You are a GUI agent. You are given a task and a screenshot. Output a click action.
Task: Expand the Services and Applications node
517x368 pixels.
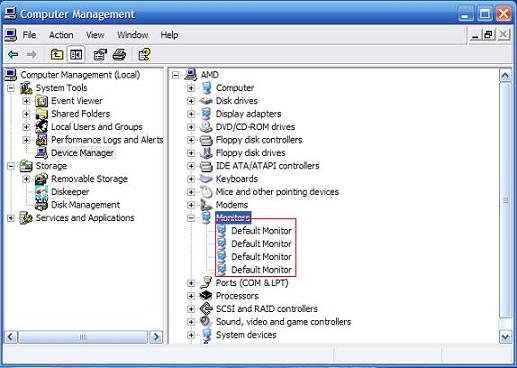[11, 218]
